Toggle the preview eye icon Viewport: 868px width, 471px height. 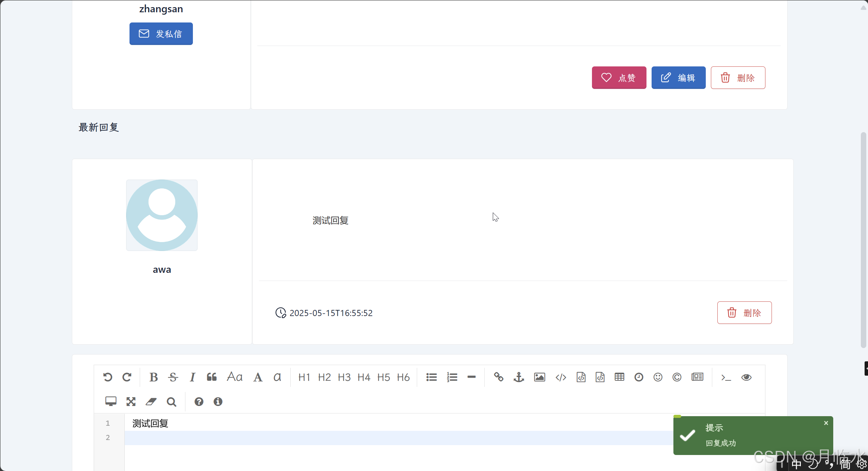pyautogui.click(x=746, y=377)
